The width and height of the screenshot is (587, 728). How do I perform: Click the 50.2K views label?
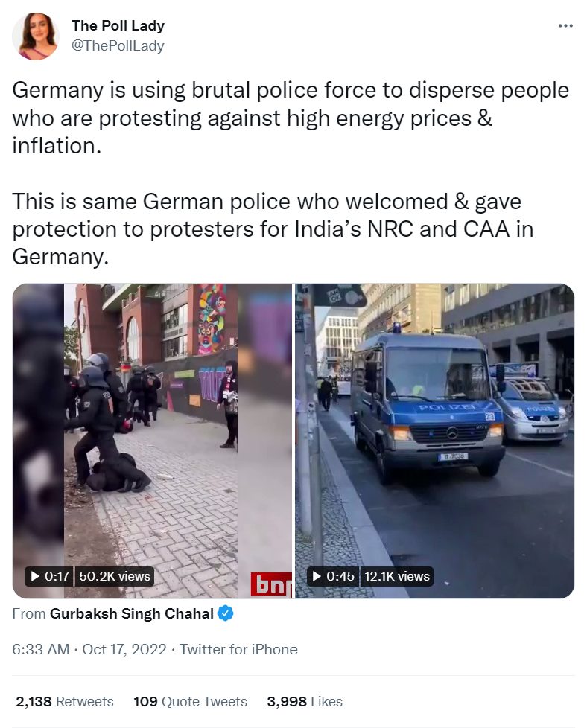114,576
